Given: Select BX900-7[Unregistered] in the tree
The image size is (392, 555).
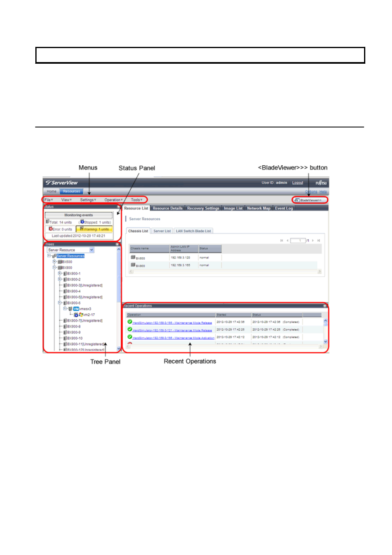Looking at the screenshot, I should coord(85,321).
